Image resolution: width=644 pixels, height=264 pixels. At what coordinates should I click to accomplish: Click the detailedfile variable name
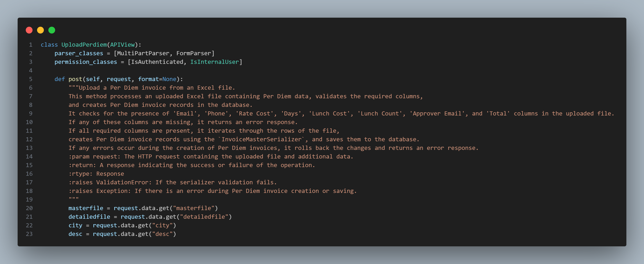pyautogui.click(x=89, y=217)
